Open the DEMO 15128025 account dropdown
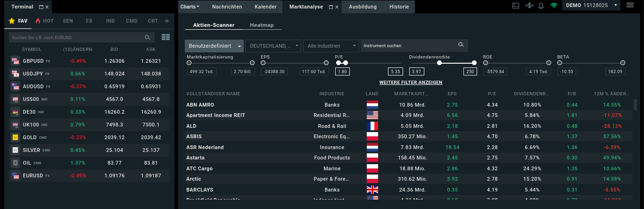The image size is (644, 209). pyautogui.click(x=591, y=6)
